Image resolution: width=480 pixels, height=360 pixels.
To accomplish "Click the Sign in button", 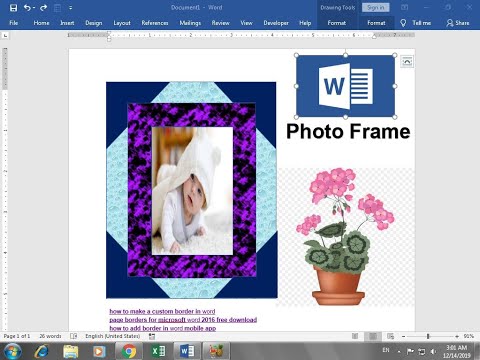I will pyautogui.click(x=376, y=7).
